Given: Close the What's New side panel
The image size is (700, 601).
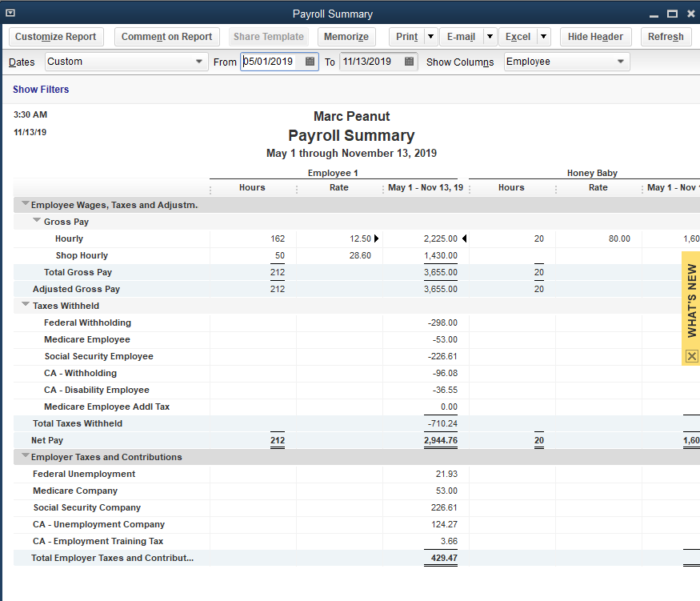Looking at the screenshot, I should pyautogui.click(x=692, y=356).
